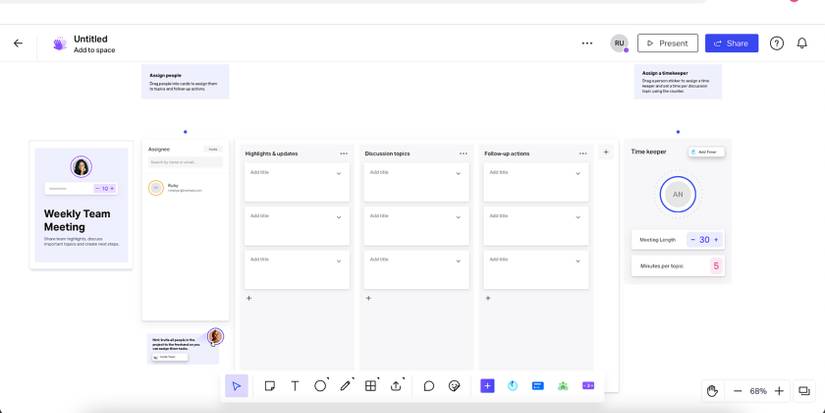
Task: Open the help question mark icon
Action: point(777,43)
